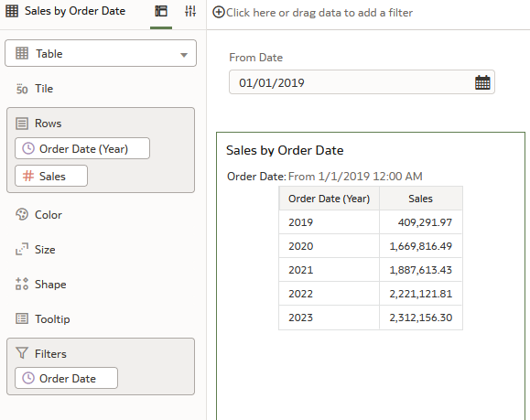
Task: Click the Shape icon
Action: pyautogui.click(x=22, y=285)
